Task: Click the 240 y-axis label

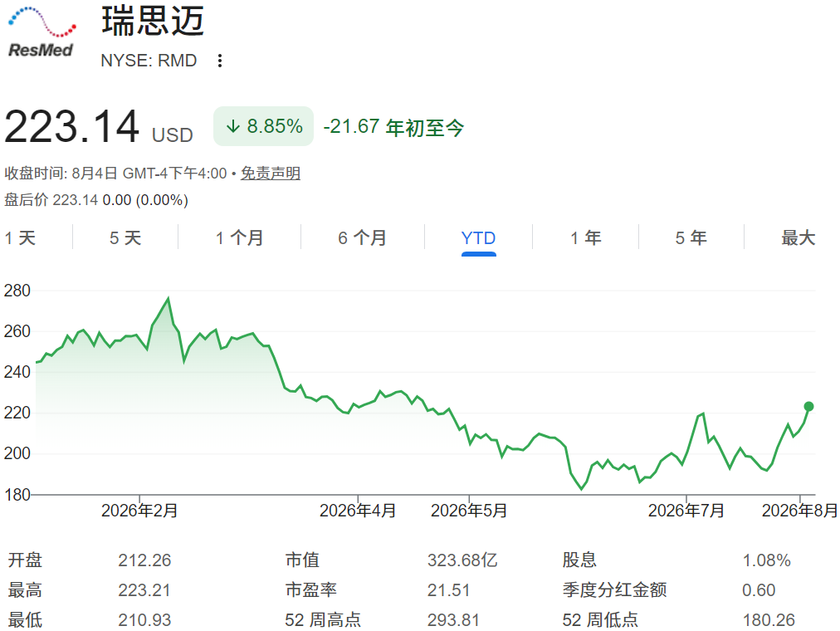Action: click(17, 372)
